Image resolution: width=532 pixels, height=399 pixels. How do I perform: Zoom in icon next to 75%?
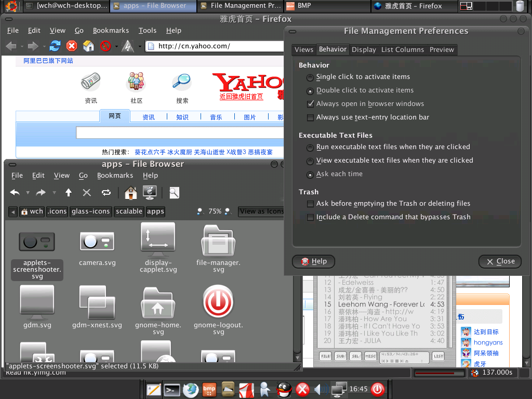[x=228, y=211]
